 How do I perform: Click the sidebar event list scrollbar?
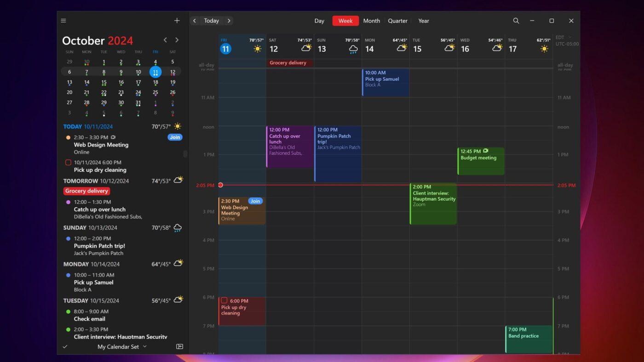coord(185,154)
